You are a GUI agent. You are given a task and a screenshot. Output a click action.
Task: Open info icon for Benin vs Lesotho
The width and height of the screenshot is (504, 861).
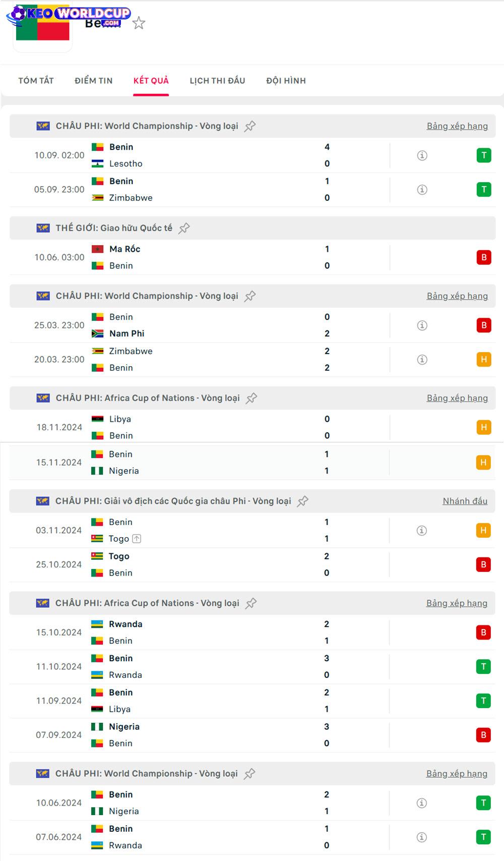click(x=422, y=155)
